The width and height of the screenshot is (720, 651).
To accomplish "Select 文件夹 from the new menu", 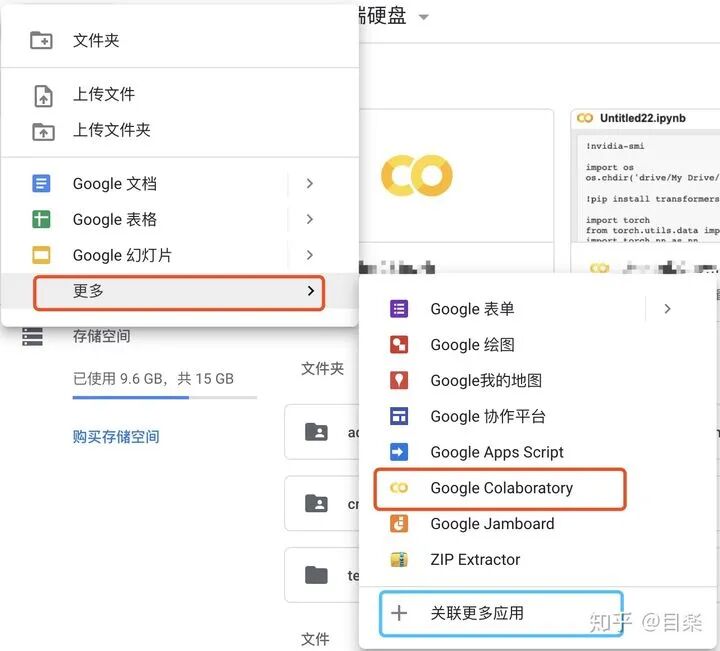I will [x=180, y=40].
